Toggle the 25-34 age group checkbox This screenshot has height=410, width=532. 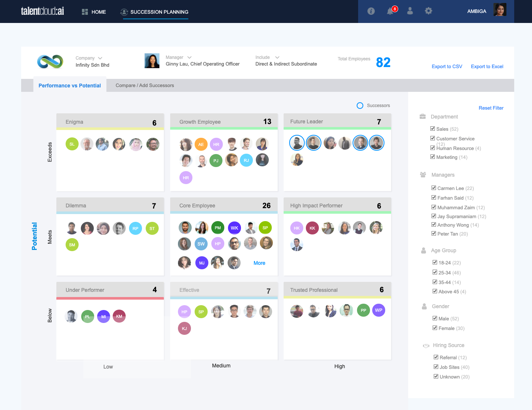click(435, 272)
